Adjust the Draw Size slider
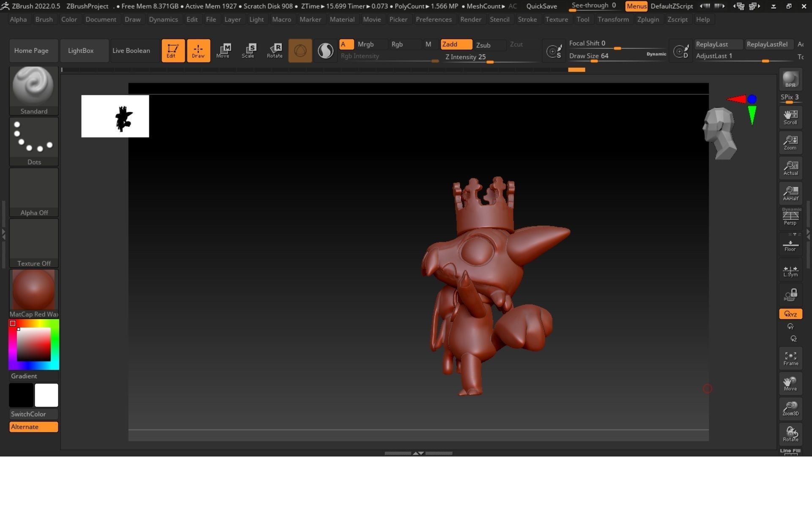 [x=617, y=57]
